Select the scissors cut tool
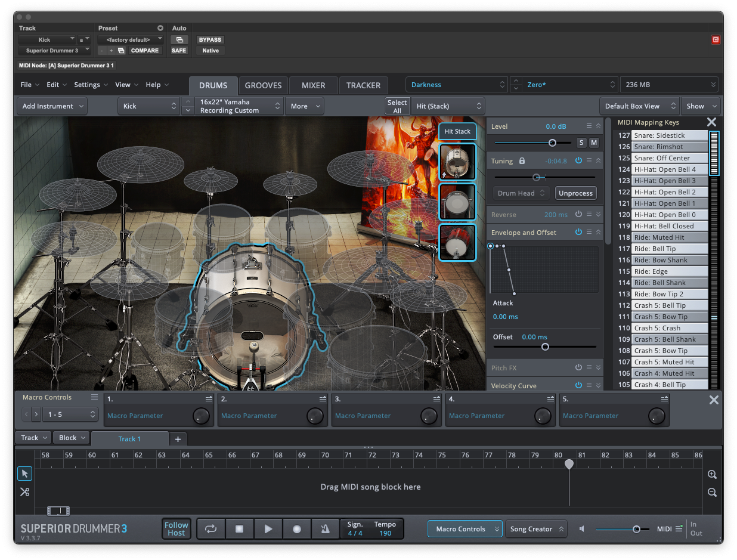This screenshot has width=737, height=560. (x=24, y=492)
